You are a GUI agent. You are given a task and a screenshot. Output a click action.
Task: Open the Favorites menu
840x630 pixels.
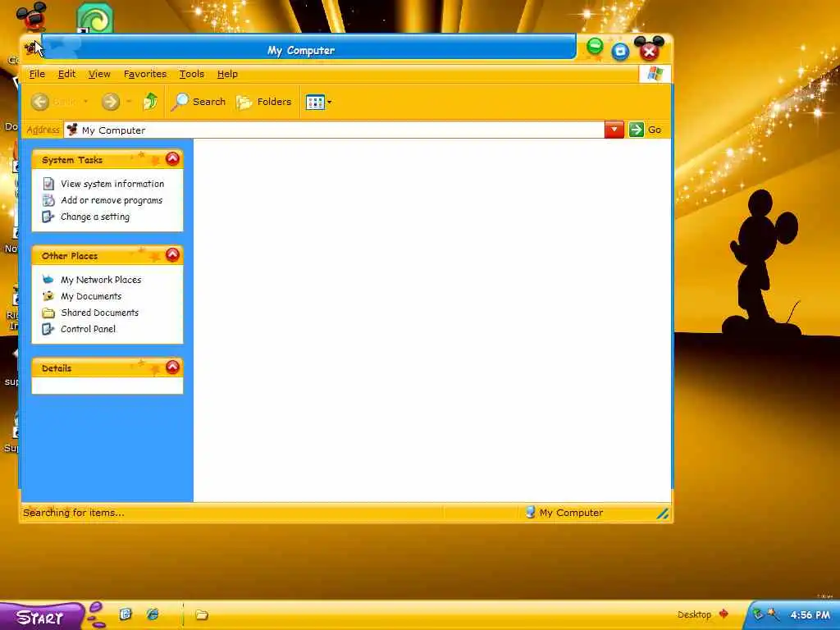(144, 74)
